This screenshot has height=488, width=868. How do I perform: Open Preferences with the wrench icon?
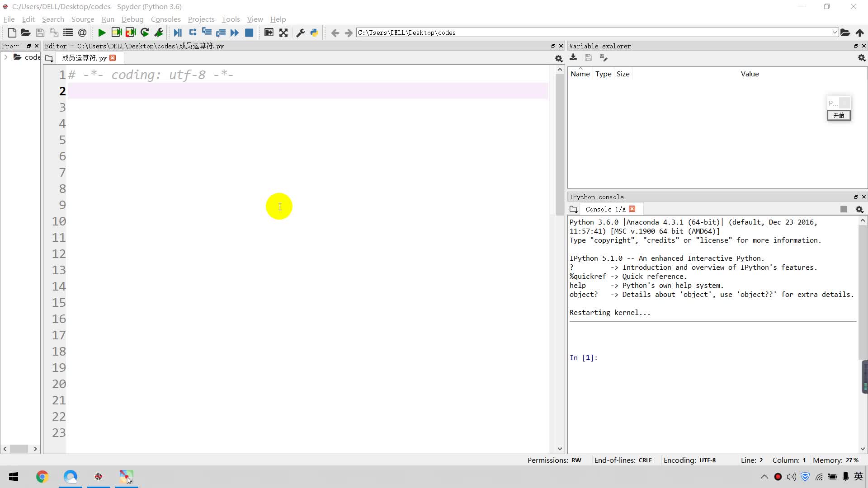pyautogui.click(x=300, y=33)
